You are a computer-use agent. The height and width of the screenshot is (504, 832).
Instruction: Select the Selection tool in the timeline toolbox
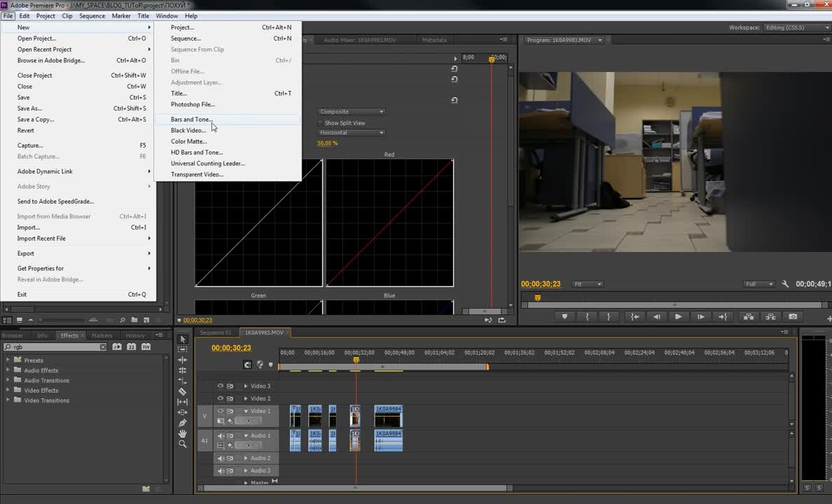(183, 339)
